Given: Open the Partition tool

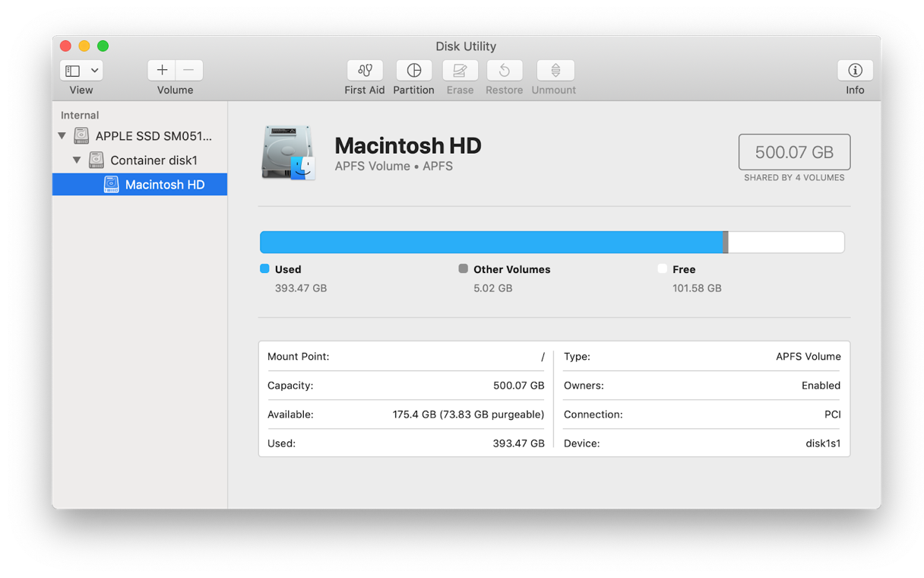Looking at the screenshot, I should (x=413, y=70).
